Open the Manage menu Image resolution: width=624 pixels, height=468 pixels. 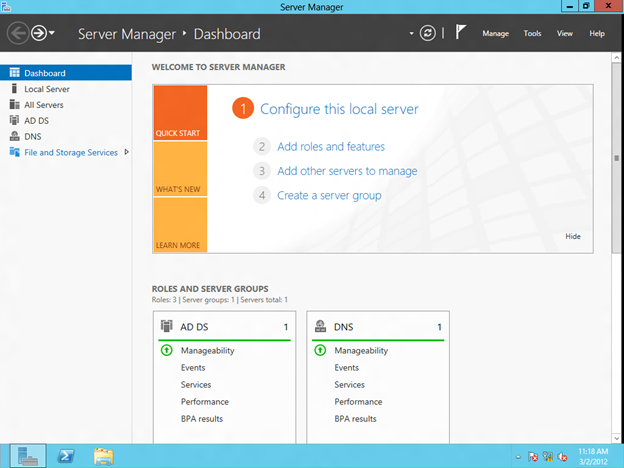(x=495, y=34)
